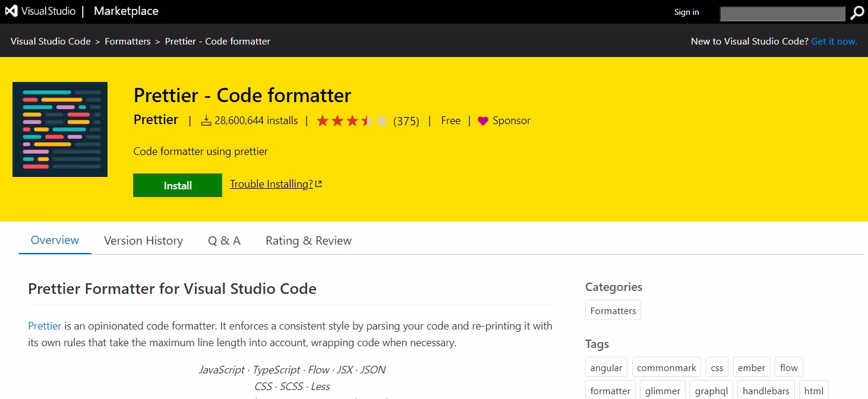Open the Rating & Review tab
Viewport: 868px width, 399px height.
tap(308, 240)
